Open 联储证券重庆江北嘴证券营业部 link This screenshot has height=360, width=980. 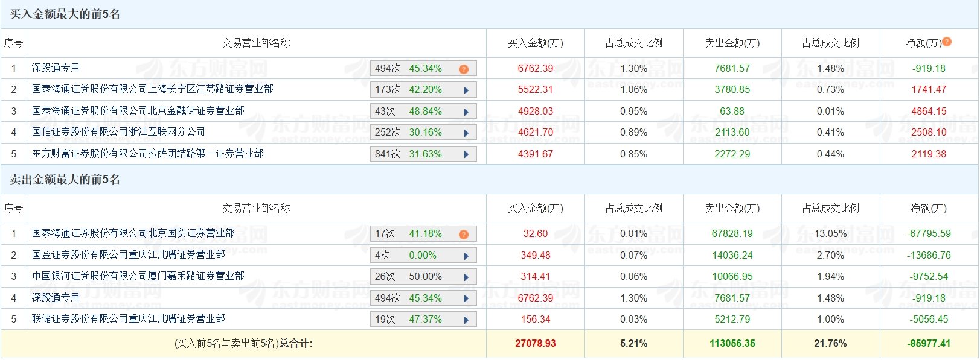(128, 319)
